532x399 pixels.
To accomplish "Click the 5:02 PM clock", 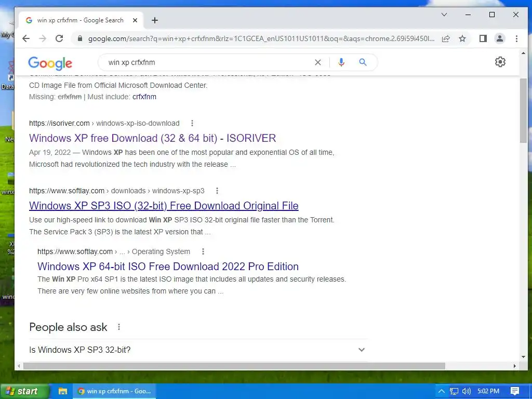I will pyautogui.click(x=488, y=391).
